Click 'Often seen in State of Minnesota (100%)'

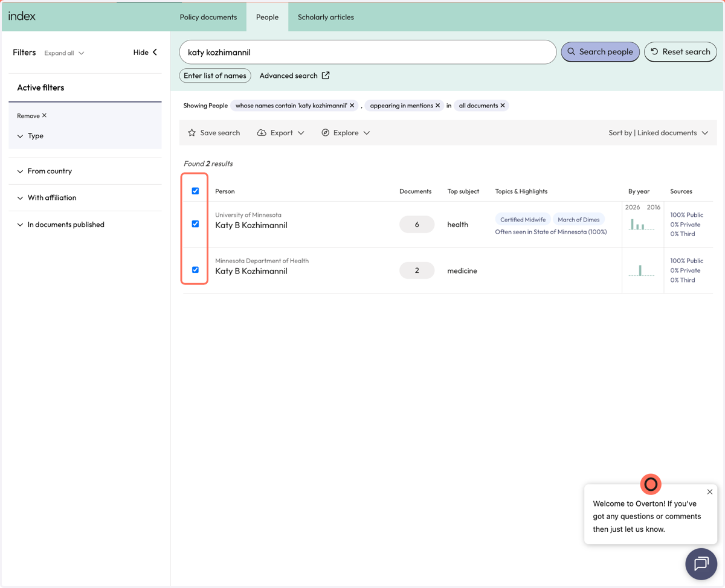point(551,232)
